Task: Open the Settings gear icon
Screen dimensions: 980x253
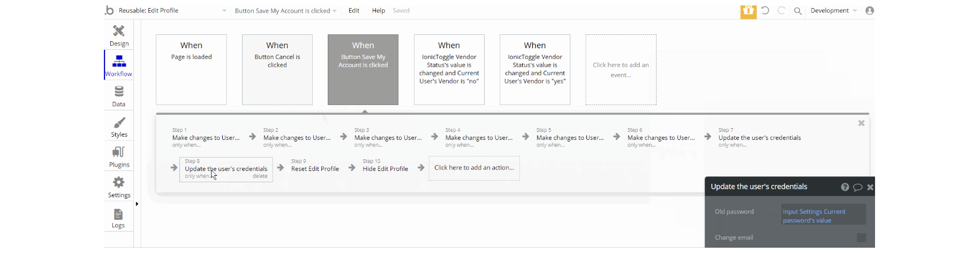Action: click(x=119, y=183)
